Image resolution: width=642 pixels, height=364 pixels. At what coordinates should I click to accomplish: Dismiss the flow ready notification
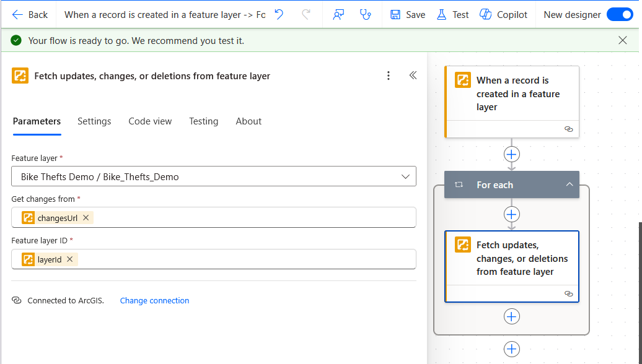coord(622,40)
